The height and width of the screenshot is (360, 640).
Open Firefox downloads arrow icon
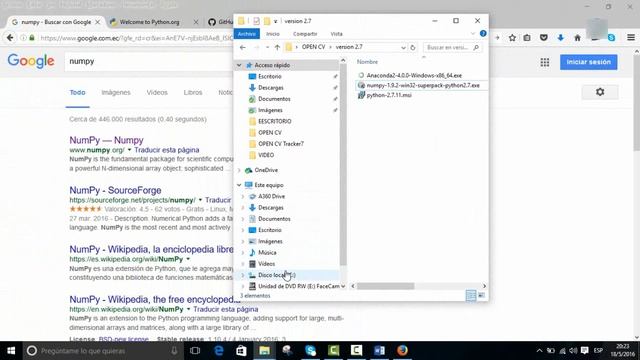point(560,38)
